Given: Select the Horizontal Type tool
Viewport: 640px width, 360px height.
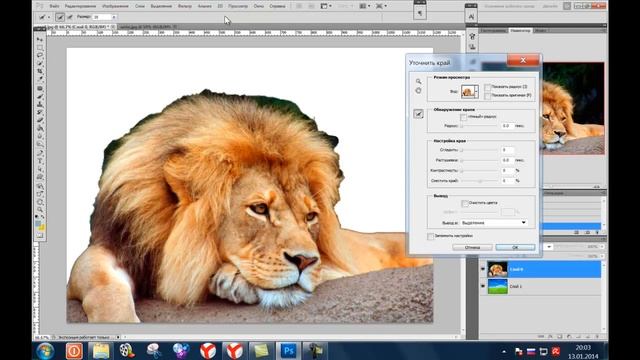Looking at the screenshot, I should tap(40, 161).
